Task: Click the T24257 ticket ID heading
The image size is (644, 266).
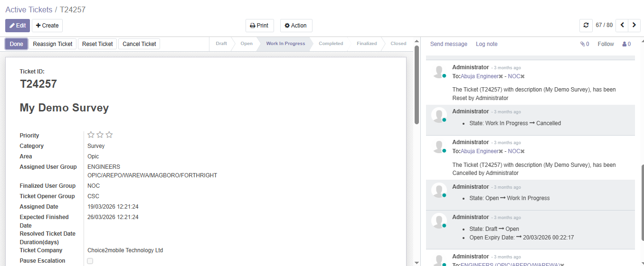Action: (38, 84)
